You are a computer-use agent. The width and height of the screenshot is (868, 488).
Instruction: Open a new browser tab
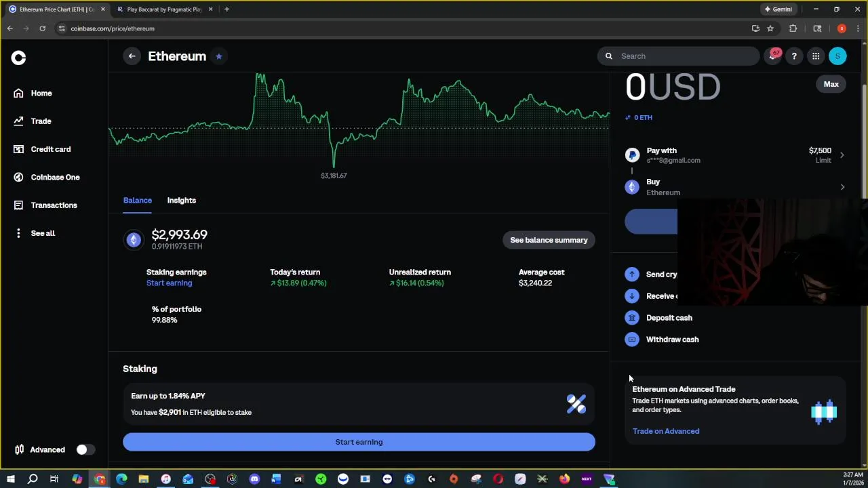(x=226, y=9)
